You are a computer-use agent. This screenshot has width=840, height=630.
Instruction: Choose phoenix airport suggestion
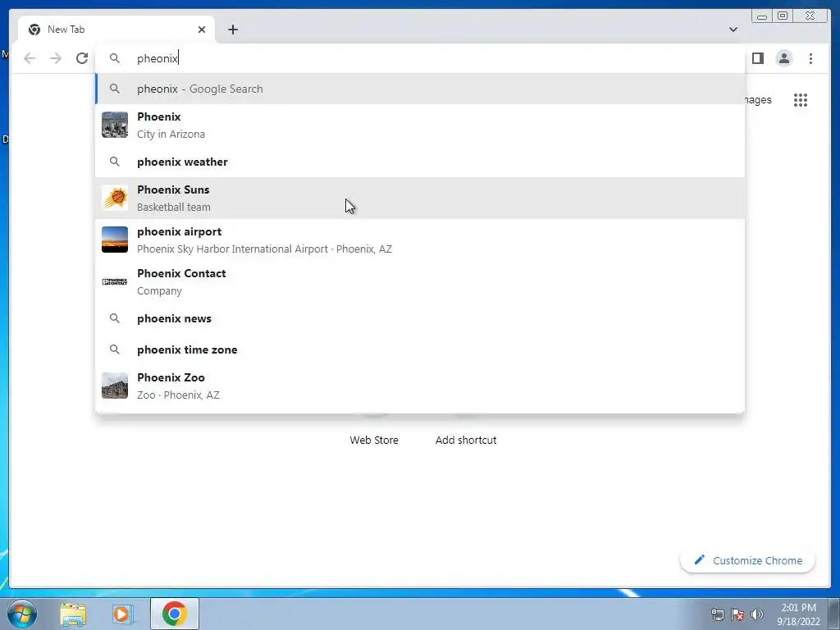point(420,240)
